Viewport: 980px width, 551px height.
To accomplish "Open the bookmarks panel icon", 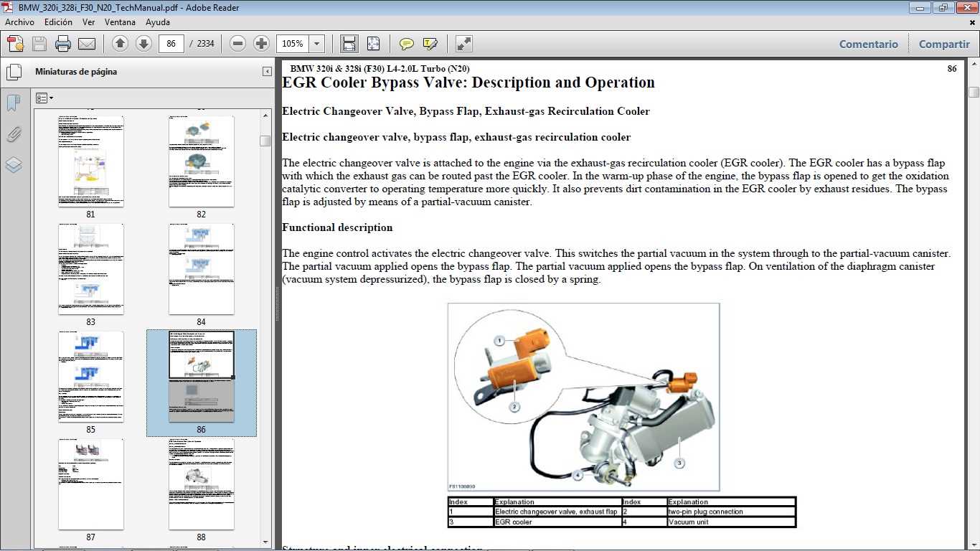I will (14, 103).
